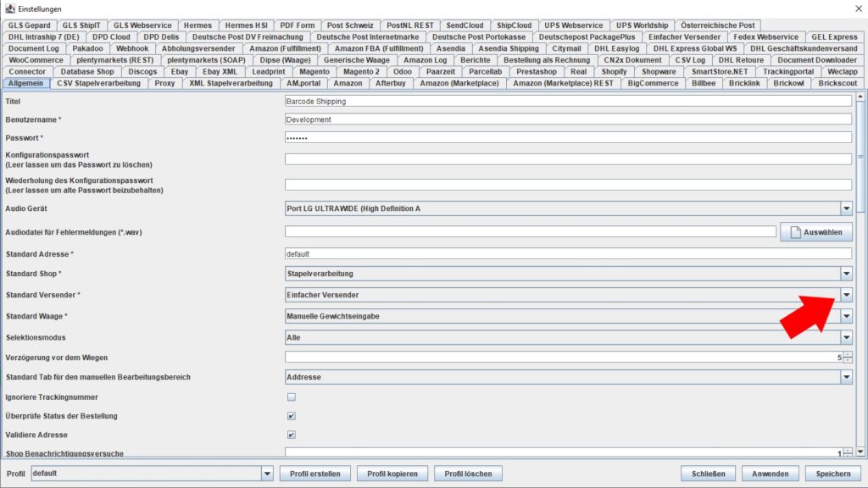Open the Proxy tab
Screen dimensions: 868x488
(164, 83)
